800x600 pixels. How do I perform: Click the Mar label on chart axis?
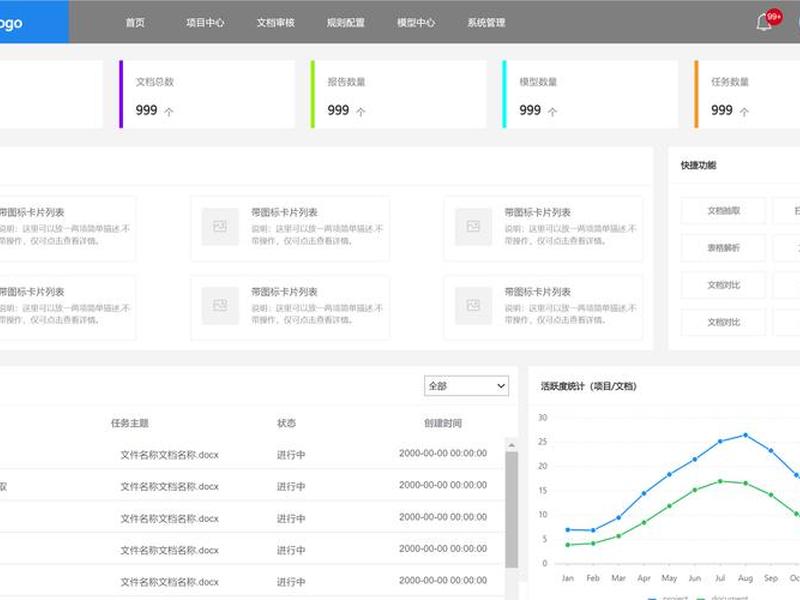(x=618, y=578)
